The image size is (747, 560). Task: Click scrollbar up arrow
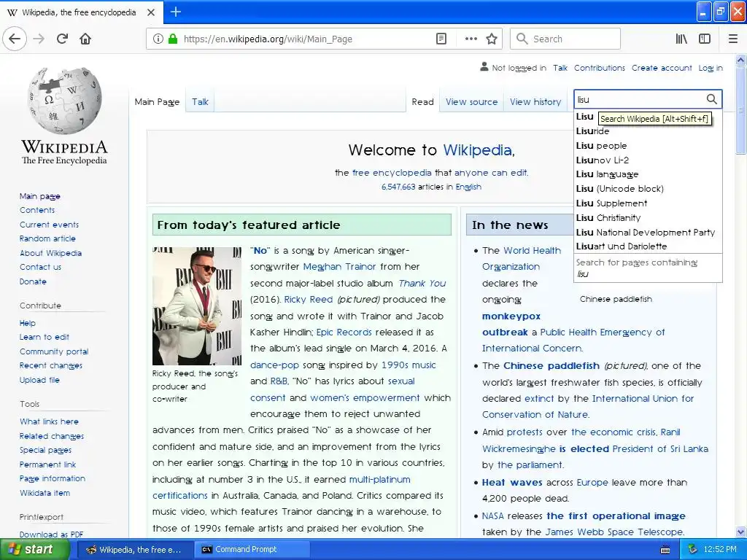click(x=741, y=60)
